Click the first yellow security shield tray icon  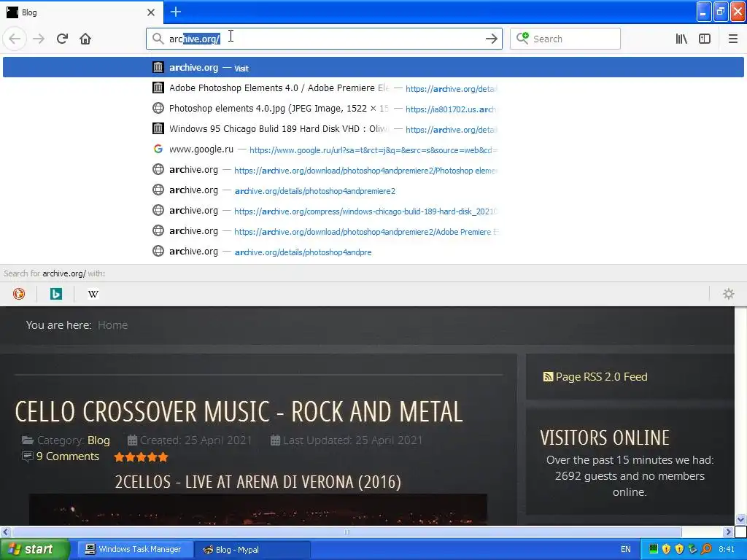(667, 549)
